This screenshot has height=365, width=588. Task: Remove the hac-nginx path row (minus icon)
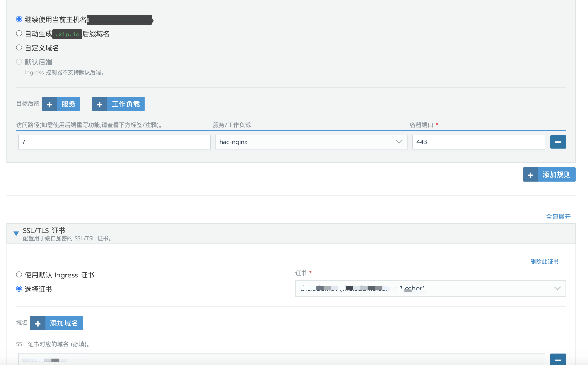point(557,142)
